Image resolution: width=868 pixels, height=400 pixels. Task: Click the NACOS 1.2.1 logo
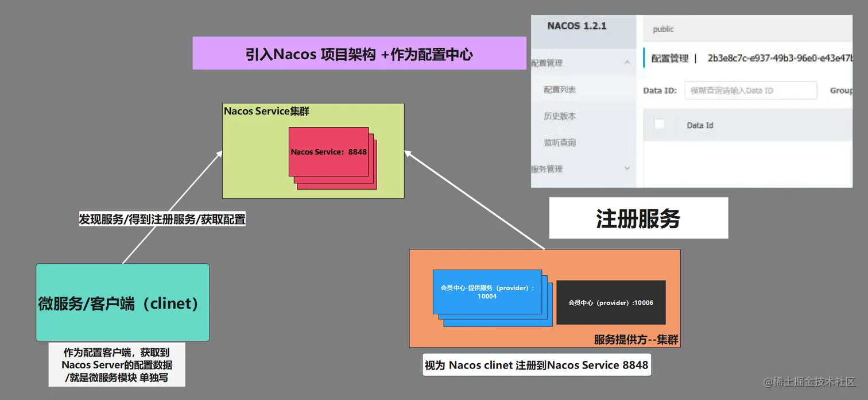(576, 26)
